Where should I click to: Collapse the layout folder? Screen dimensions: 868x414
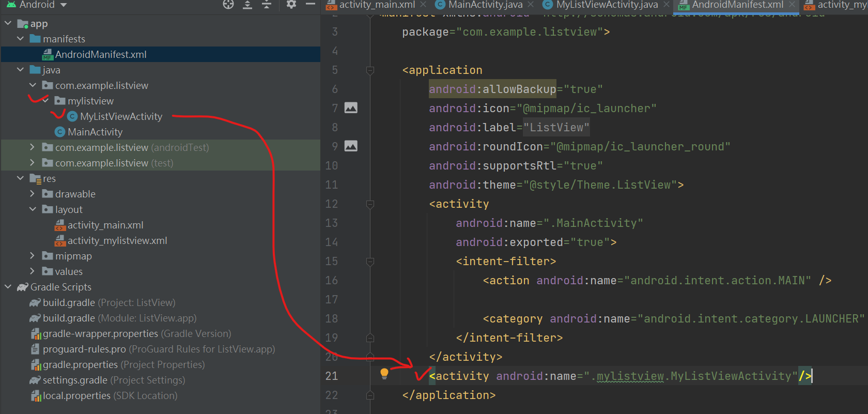(33, 209)
